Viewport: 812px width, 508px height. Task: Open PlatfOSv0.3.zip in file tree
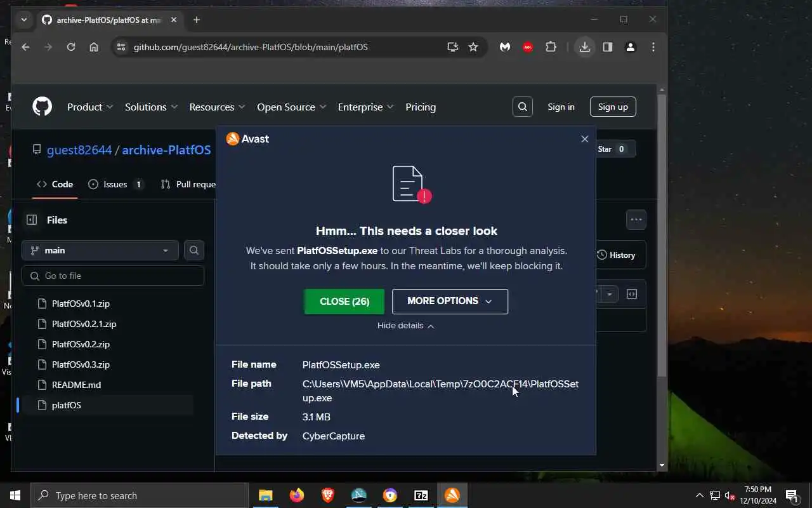tap(81, 364)
